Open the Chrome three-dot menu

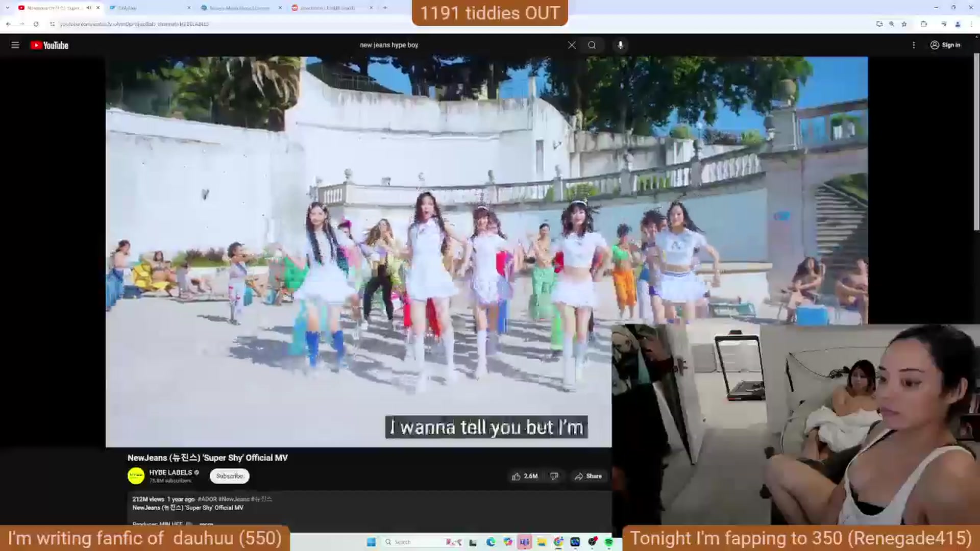coord(971,24)
